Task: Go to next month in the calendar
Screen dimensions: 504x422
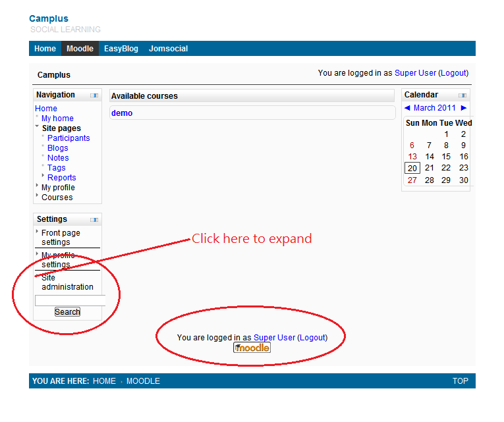Action: pos(464,108)
